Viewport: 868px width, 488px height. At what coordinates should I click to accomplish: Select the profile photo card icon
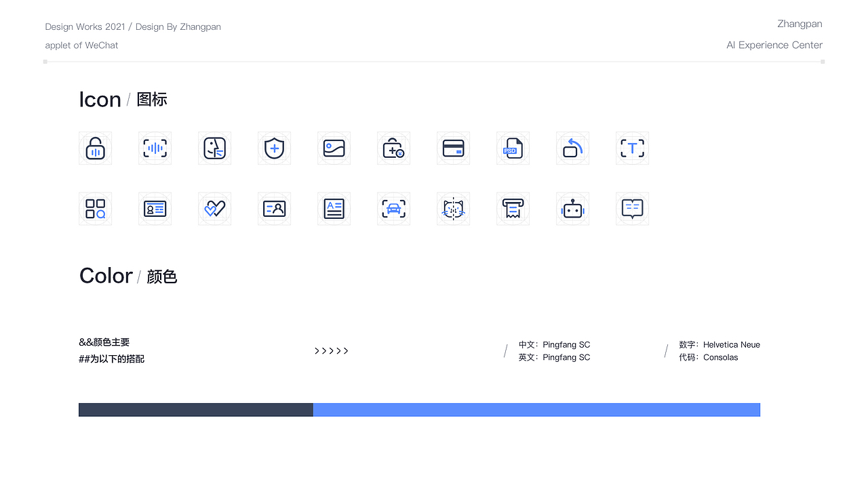pos(274,209)
